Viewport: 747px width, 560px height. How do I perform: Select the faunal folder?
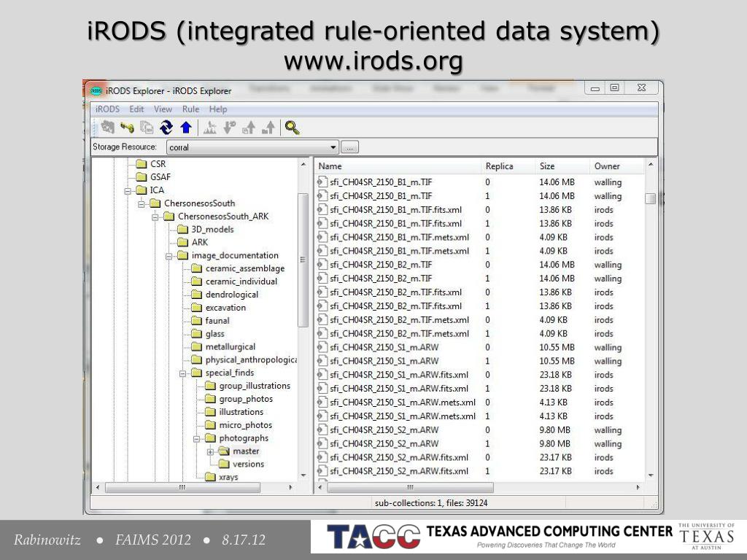coord(217,321)
